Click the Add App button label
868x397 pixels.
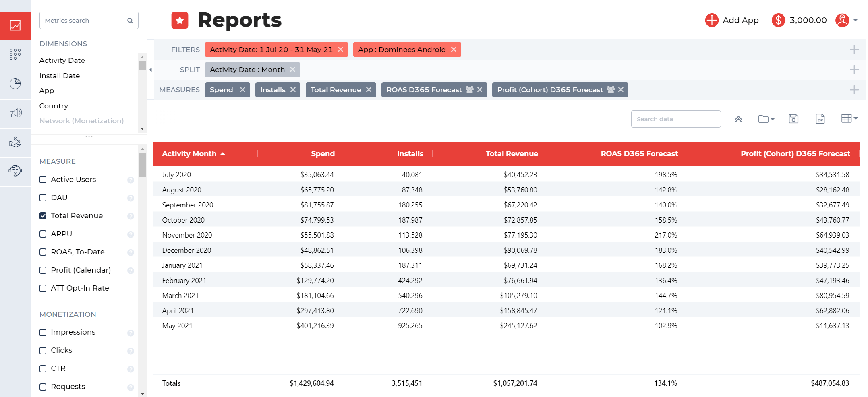(x=740, y=20)
